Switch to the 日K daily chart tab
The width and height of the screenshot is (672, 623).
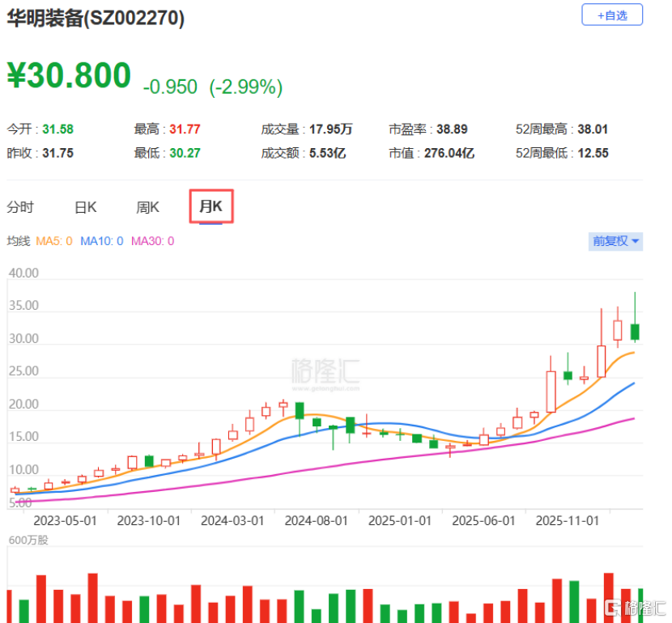tap(84, 206)
